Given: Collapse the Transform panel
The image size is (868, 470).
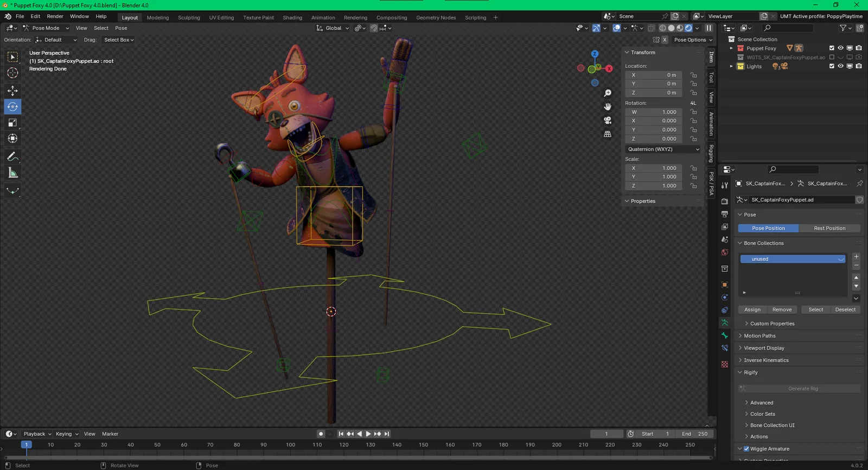Looking at the screenshot, I should tap(643, 53).
